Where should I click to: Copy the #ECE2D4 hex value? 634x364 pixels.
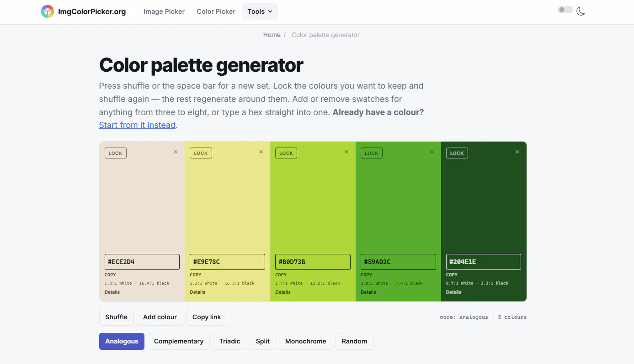coord(110,274)
